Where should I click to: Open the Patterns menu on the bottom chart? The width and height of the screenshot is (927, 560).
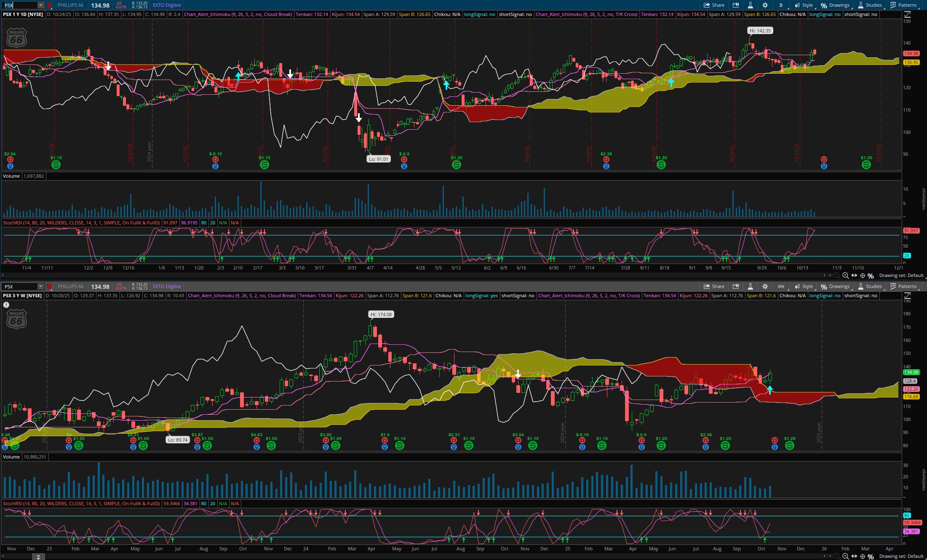click(x=904, y=286)
